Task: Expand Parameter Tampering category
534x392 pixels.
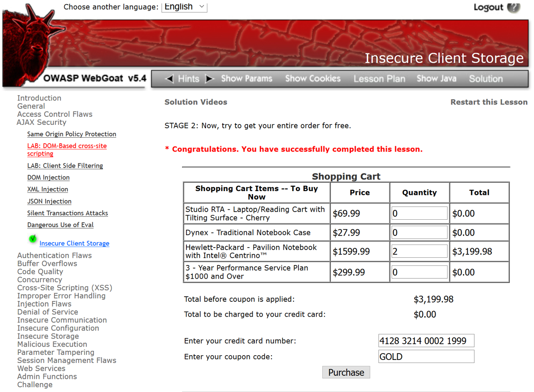Action: [x=56, y=353]
